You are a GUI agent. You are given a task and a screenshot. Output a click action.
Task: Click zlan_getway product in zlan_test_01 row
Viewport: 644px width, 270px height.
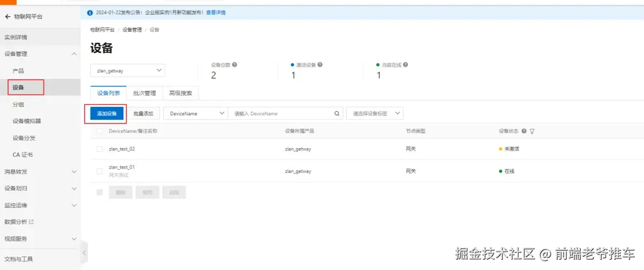coord(298,171)
